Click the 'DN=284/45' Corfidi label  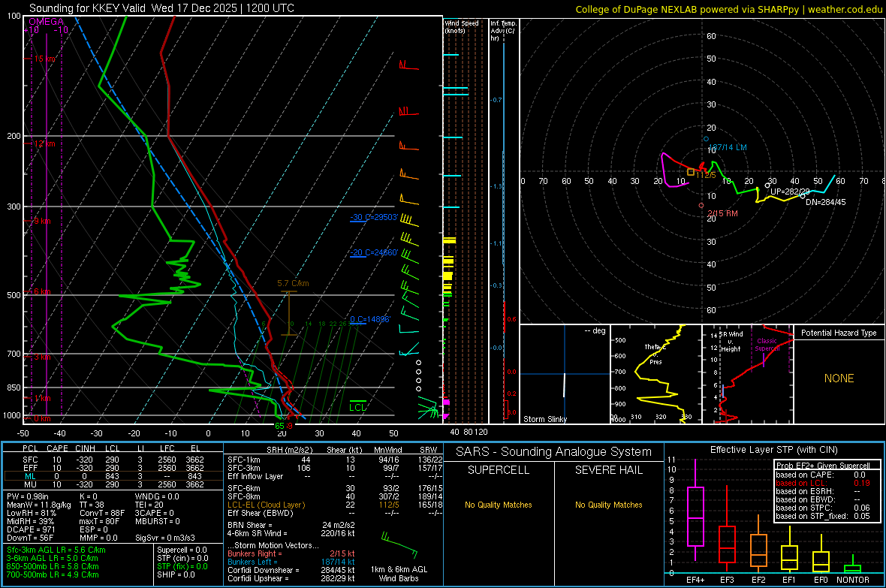825,202
